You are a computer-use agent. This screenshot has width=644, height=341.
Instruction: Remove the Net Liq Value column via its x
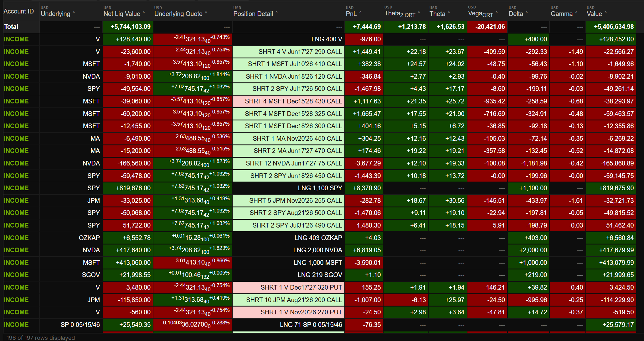(x=144, y=12)
